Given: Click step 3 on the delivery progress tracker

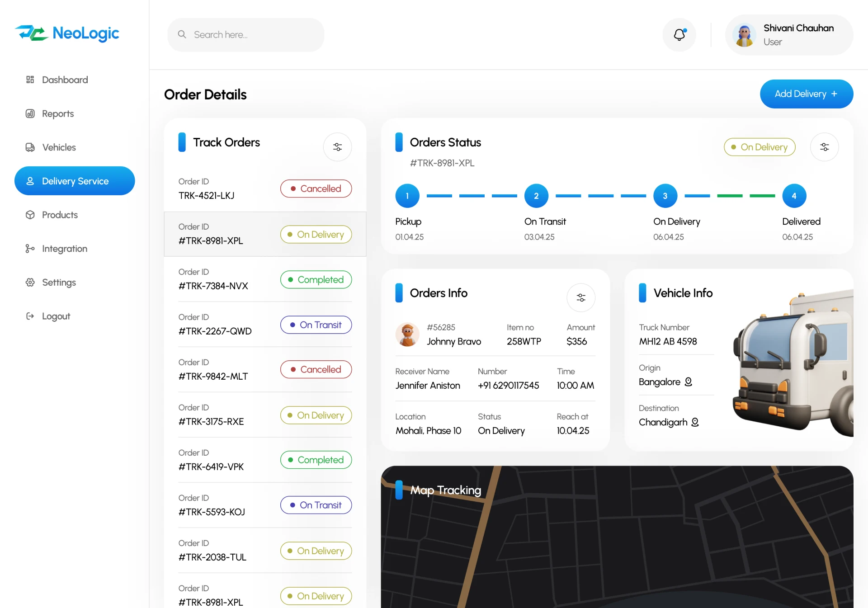Looking at the screenshot, I should 665,195.
